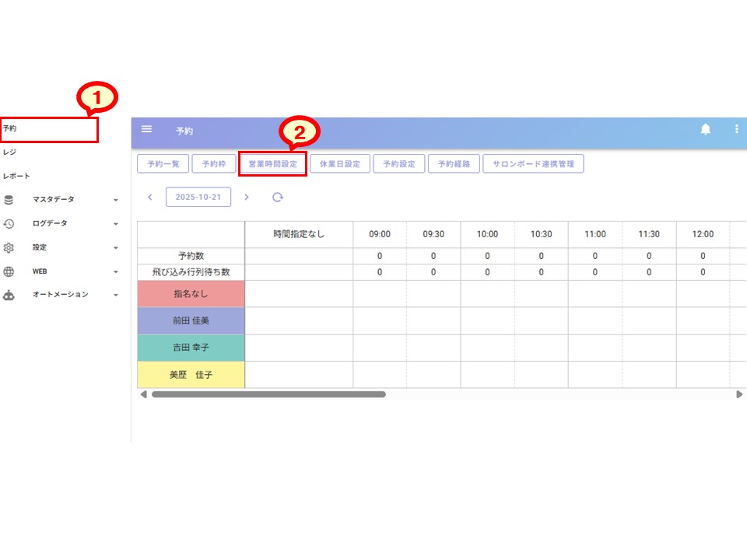Expand the オートメーション dropdown arrow
This screenshot has height=560, width=747.
pos(116,296)
